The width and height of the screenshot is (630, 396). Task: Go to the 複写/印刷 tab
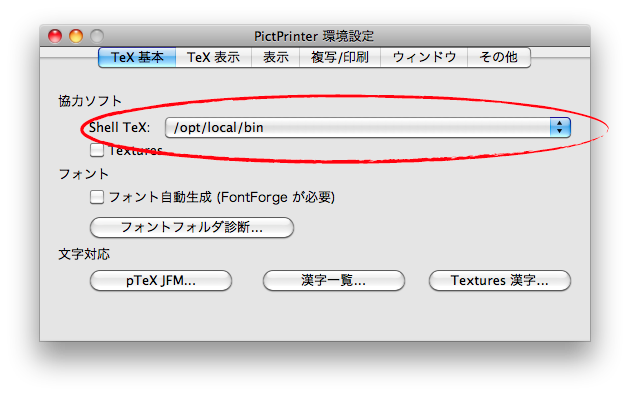[340, 57]
